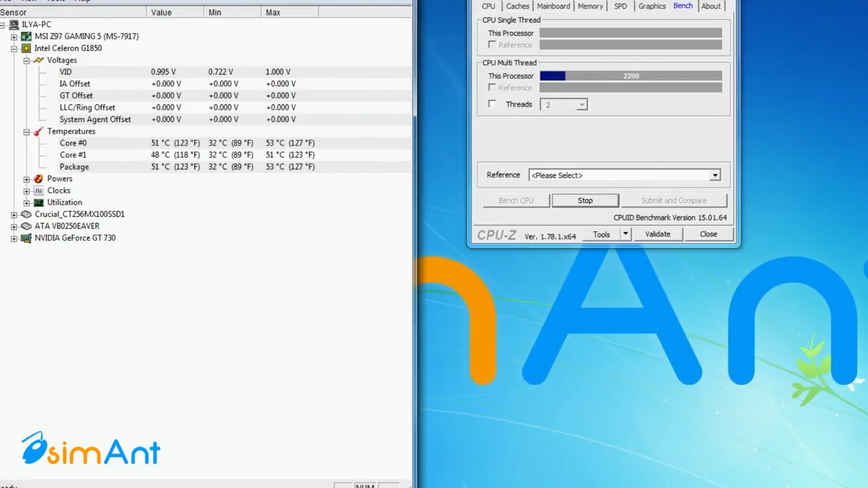Open the Caches tab
The image size is (868, 488).
point(517,6)
